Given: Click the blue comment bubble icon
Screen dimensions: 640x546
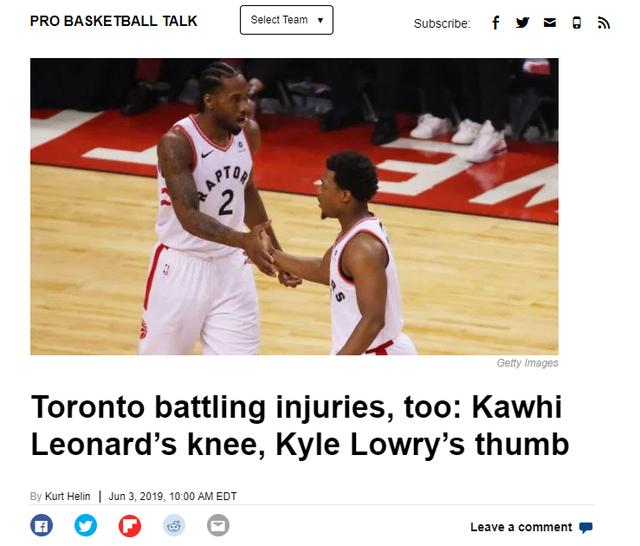Looking at the screenshot, I should click(586, 528).
